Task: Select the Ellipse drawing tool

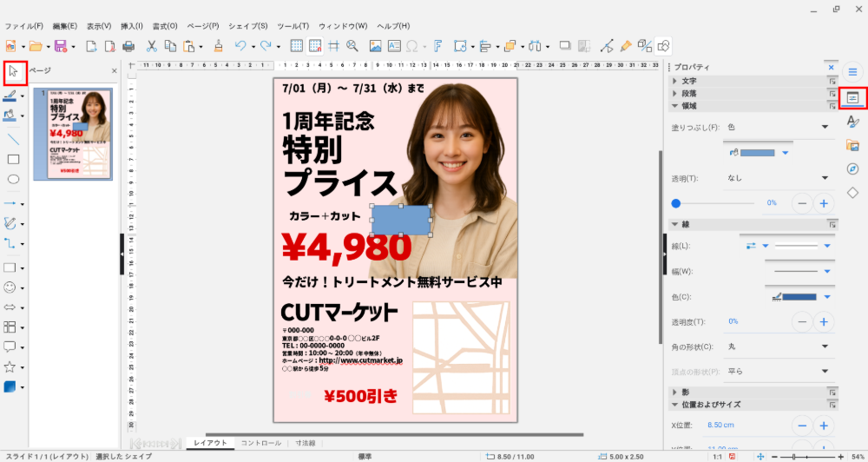Action: [13, 180]
